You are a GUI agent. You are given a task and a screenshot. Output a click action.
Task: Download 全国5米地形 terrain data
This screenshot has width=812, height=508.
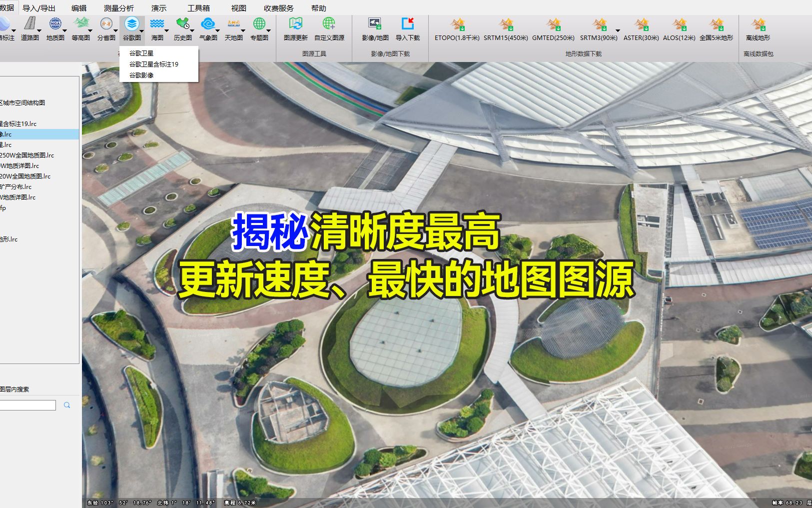717,28
